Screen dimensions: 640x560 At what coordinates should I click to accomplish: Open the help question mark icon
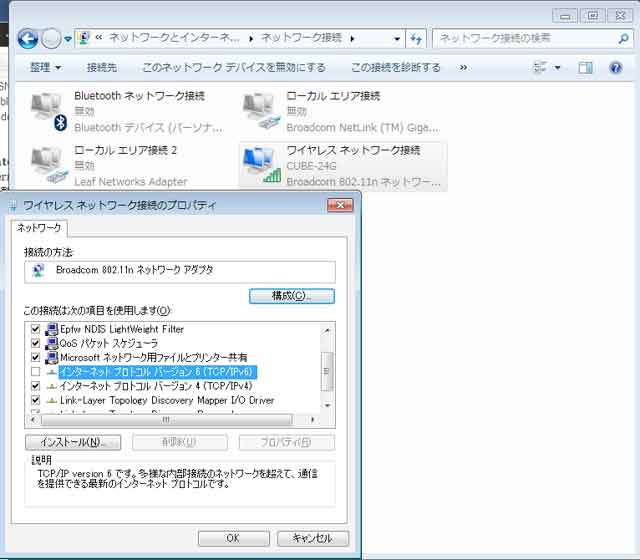[x=615, y=68]
